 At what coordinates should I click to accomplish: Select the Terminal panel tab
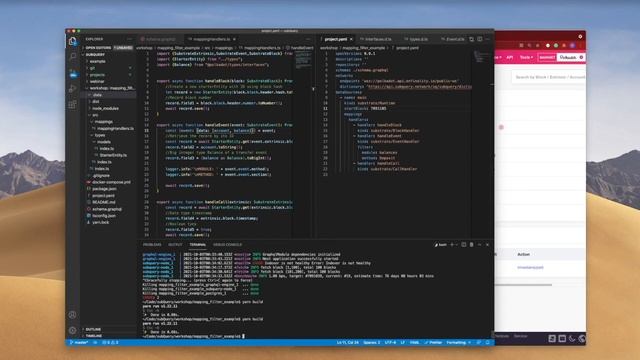(198, 244)
